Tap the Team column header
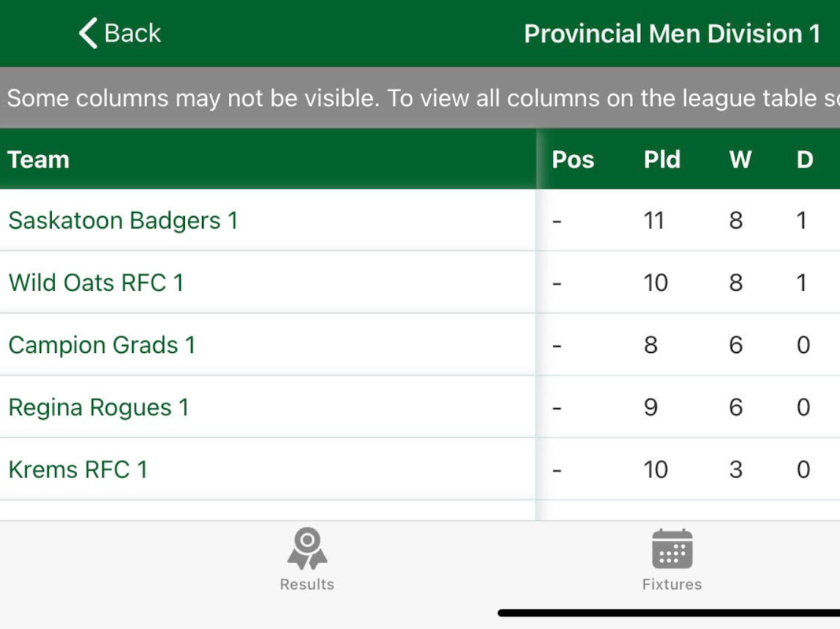 pos(39,160)
